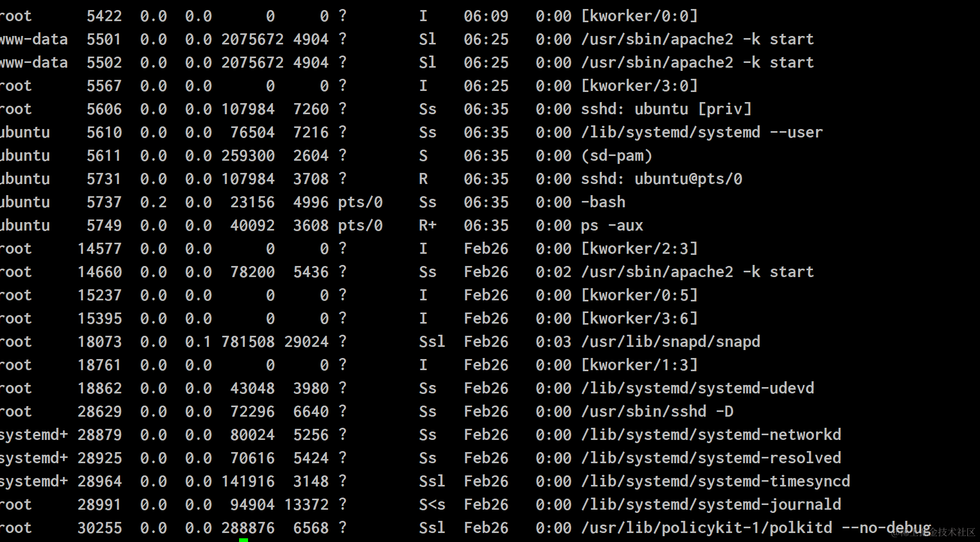Select the [kworker/1:3] command text

(639, 365)
